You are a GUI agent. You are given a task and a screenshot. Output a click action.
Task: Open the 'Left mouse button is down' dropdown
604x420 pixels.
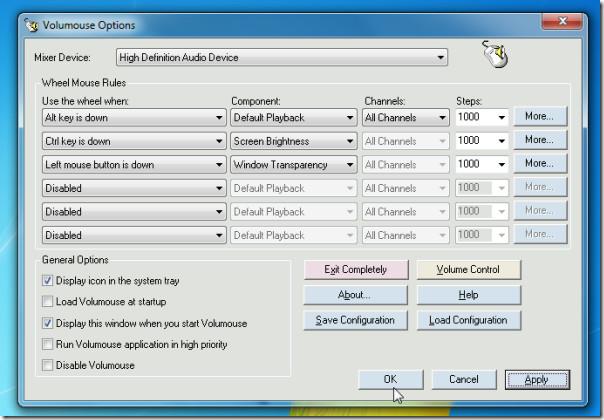point(134,165)
